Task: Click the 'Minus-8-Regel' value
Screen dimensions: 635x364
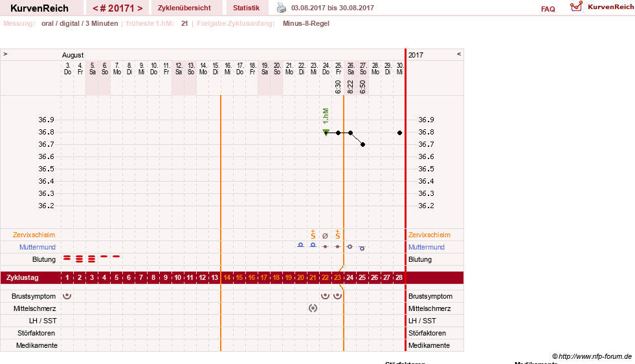Action: 306,23
